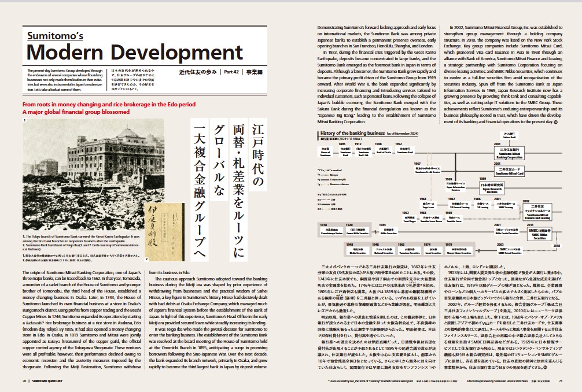
Task: Click the vertical headline "江戸時代の"
Action: coord(257,154)
